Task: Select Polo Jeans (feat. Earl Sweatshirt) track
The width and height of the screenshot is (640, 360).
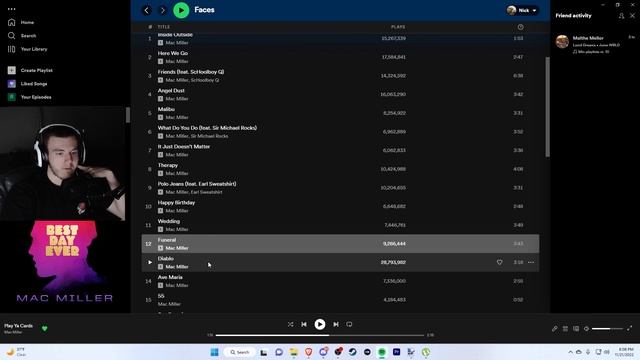Action: click(x=340, y=188)
